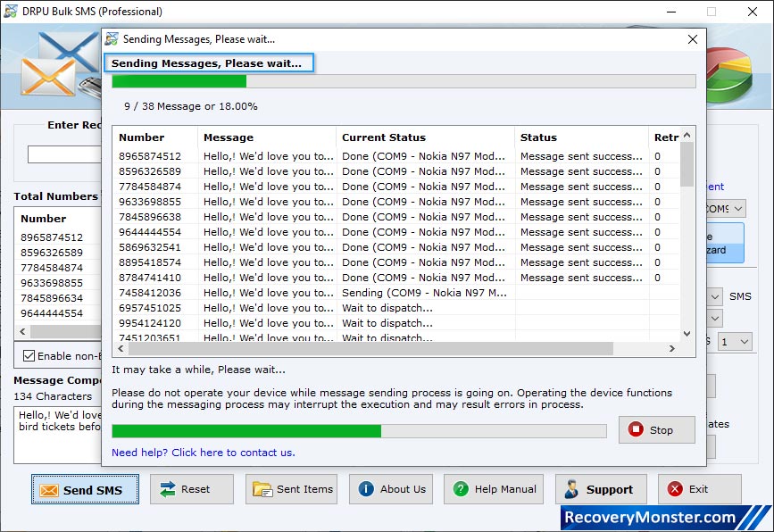Visit the RecoveryMonster.com link
Screen dimensions: 774x532
pos(672,516)
